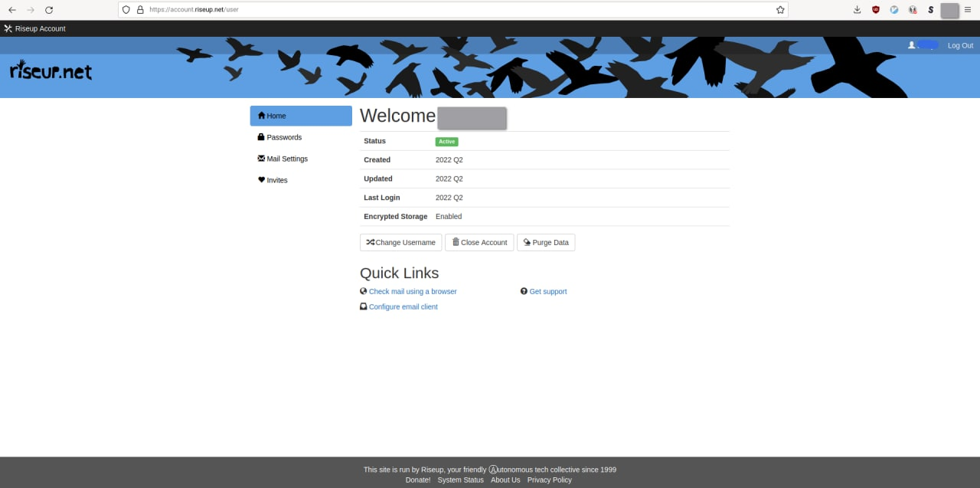Select Invites in the sidebar

point(276,180)
